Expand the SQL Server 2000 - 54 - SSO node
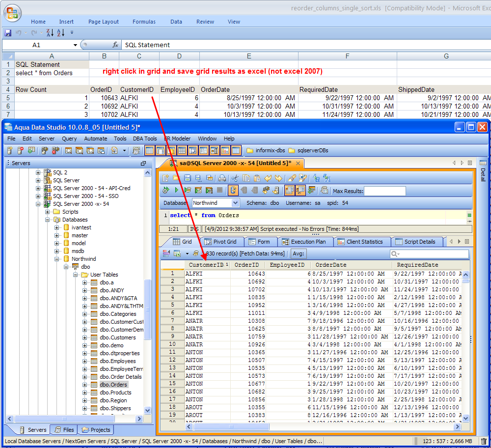Screen dimensions: 491x448 (38, 196)
